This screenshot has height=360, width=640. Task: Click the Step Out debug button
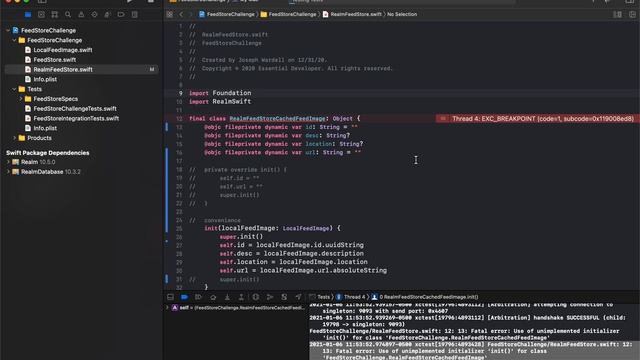[x=241, y=297]
